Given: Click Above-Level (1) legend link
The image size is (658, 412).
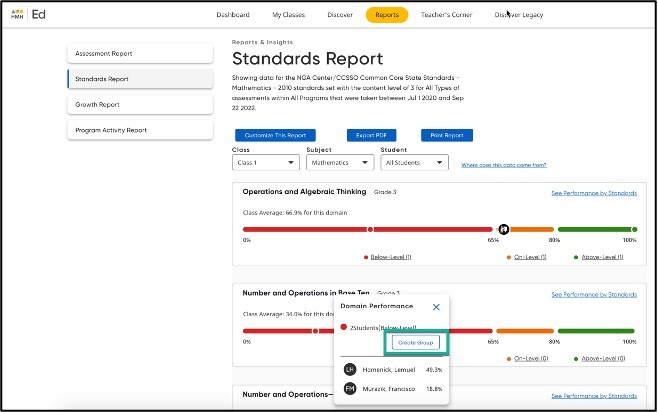Looking at the screenshot, I should [x=603, y=257].
